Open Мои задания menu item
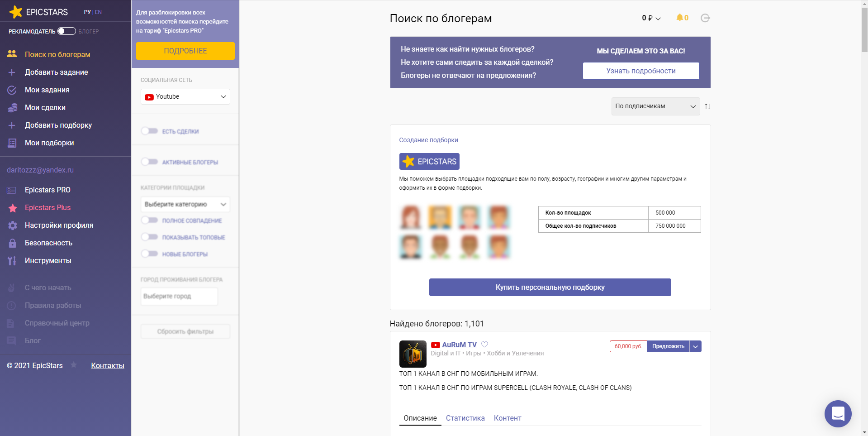 coord(47,90)
